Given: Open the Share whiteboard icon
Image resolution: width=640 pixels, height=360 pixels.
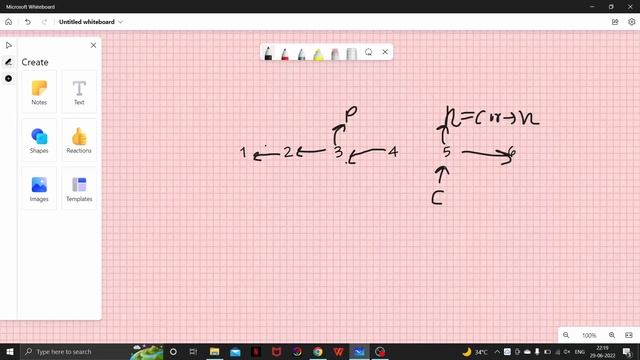Looking at the screenshot, I should click(615, 22).
